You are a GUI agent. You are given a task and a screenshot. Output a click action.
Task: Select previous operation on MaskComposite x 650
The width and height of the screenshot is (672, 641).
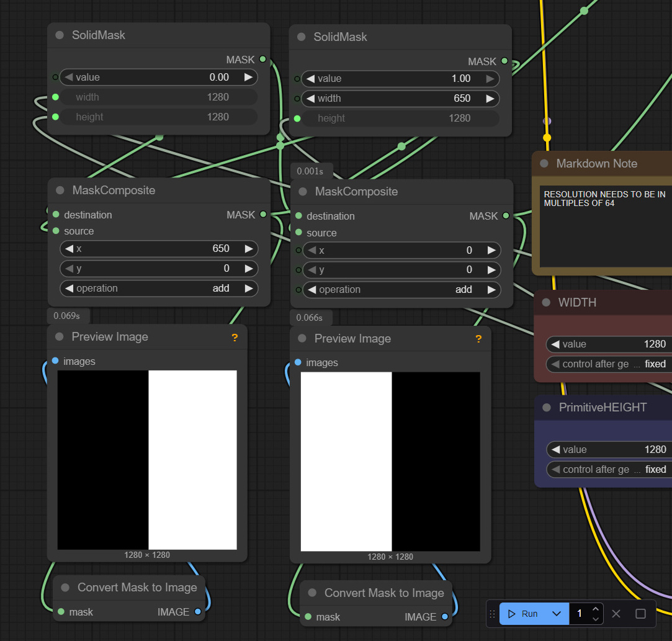[x=69, y=289]
